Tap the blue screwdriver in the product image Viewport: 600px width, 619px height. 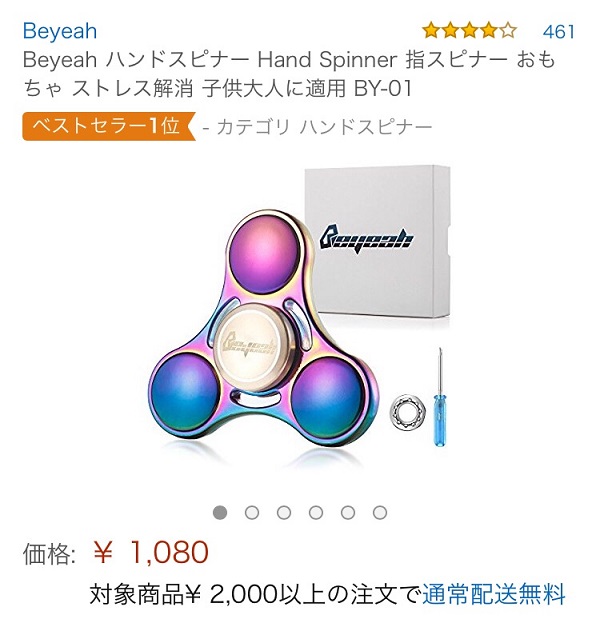pyautogui.click(x=440, y=397)
